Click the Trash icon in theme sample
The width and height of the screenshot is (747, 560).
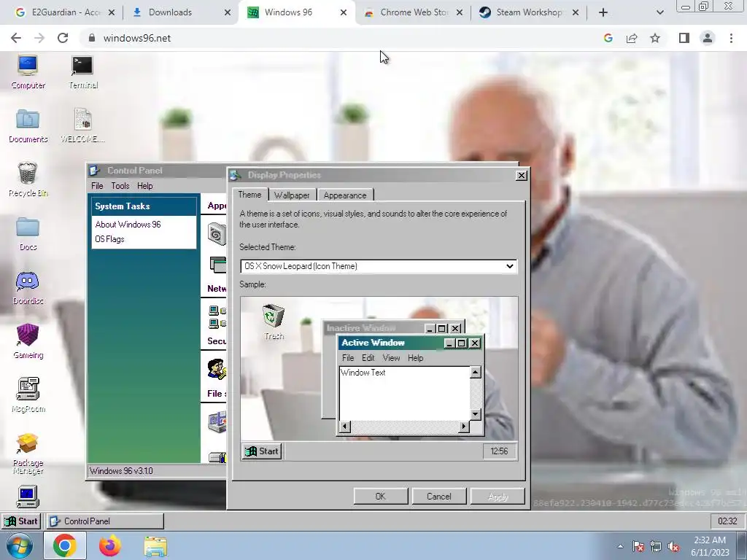coord(274,322)
